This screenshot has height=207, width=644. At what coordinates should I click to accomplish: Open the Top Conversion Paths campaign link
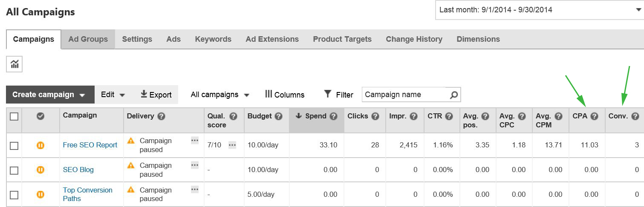[88, 194]
